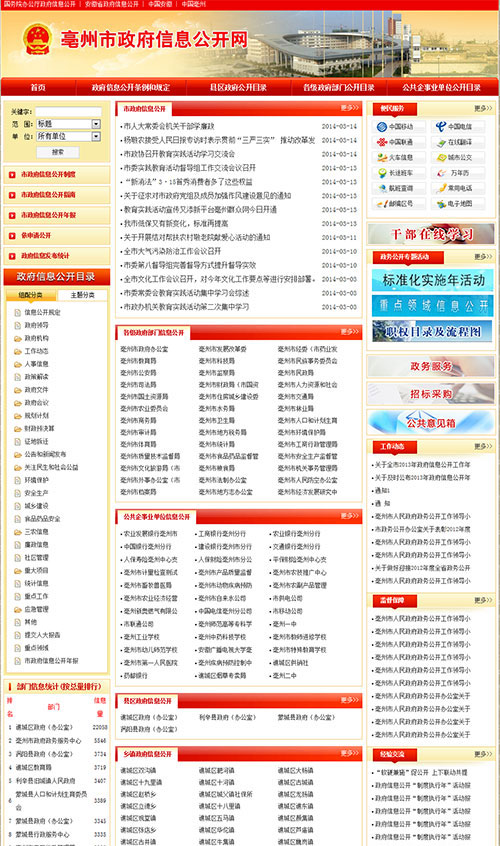This screenshot has height=846, width=500.
Task: Click the folder icon next to 政府机构
Action: pyautogui.click(x=18, y=338)
